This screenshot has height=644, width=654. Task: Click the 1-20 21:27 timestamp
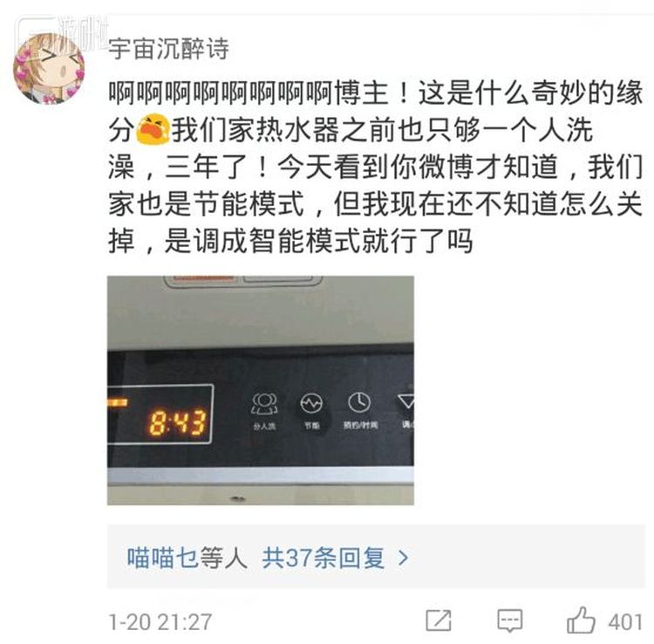point(160,621)
